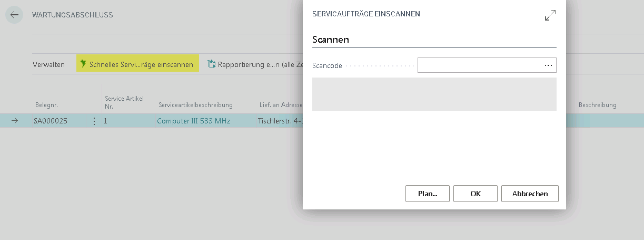This screenshot has height=240, width=644.
Task: Open the Scancode lookup ellipsis button
Action: [548, 65]
